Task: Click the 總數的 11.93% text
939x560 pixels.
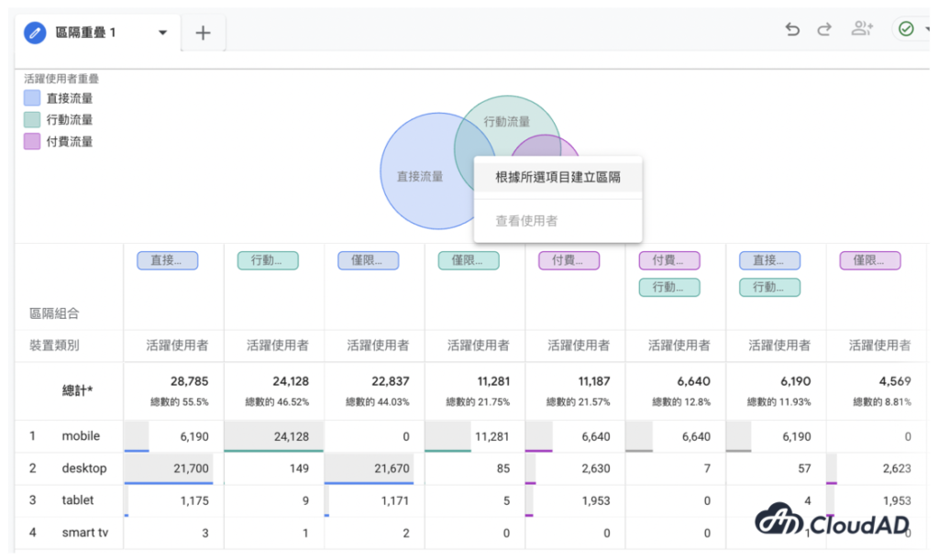Action: (x=779, y=402)
